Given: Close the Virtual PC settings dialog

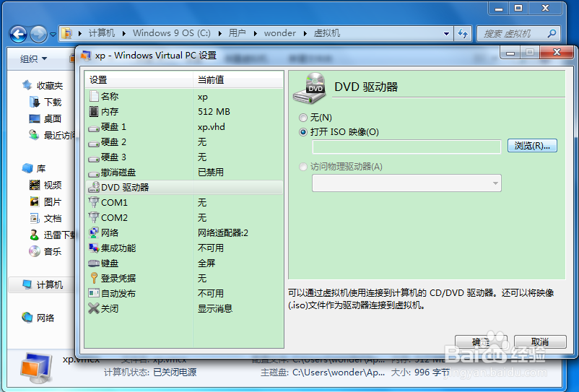Looking at the screenshot, I should point(557,53).
